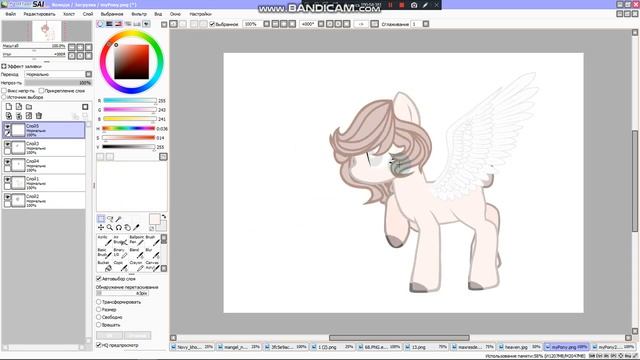Hide layer Слой4 with its eye icon

tap(7, 162)
